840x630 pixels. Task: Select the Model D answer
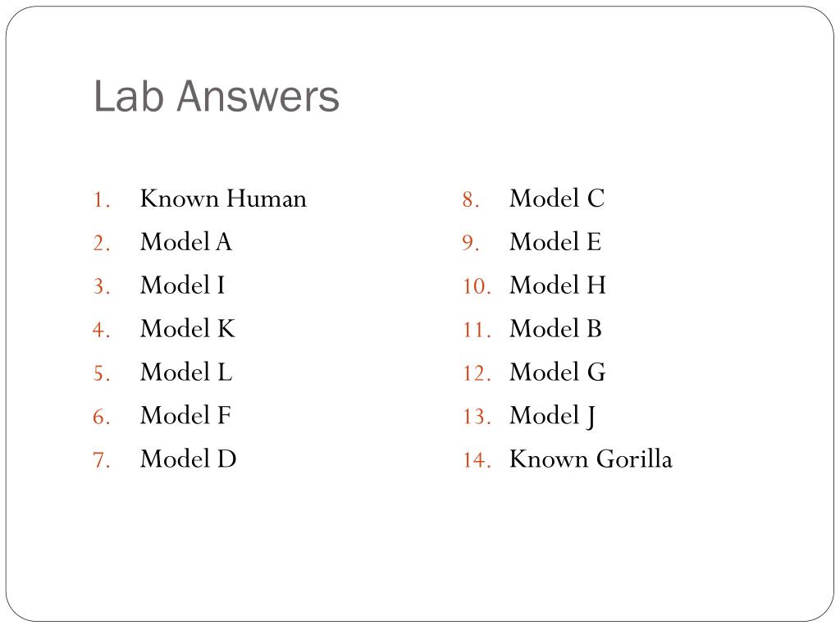188,459
